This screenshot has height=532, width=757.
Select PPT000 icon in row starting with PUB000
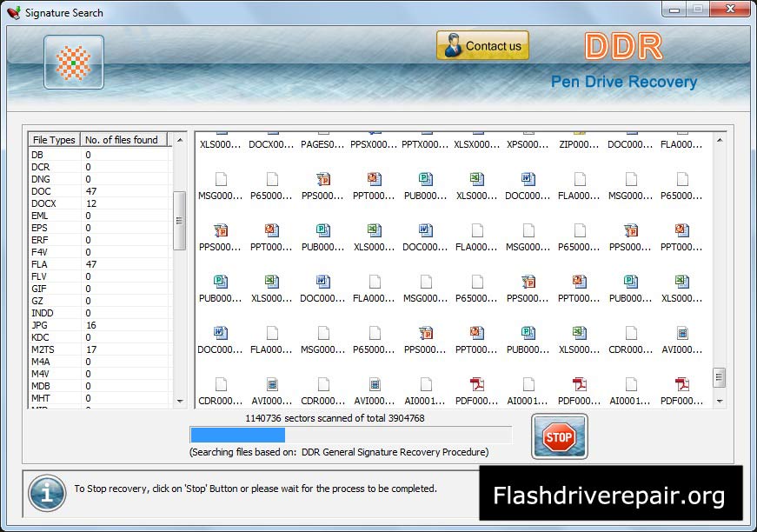tap(580, 282)
